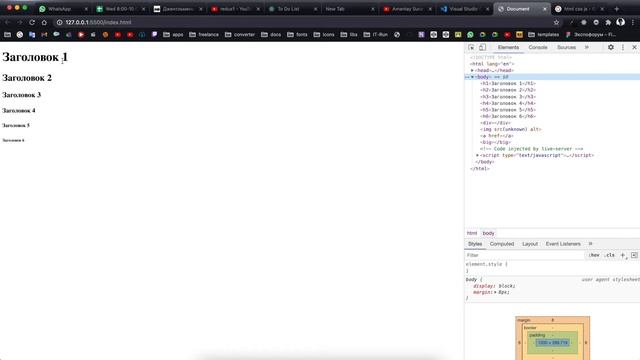Open the user agent stylesheet source label
Image resolution: width=640 pixels, height=360 pixels.
(x=611, y=280)
